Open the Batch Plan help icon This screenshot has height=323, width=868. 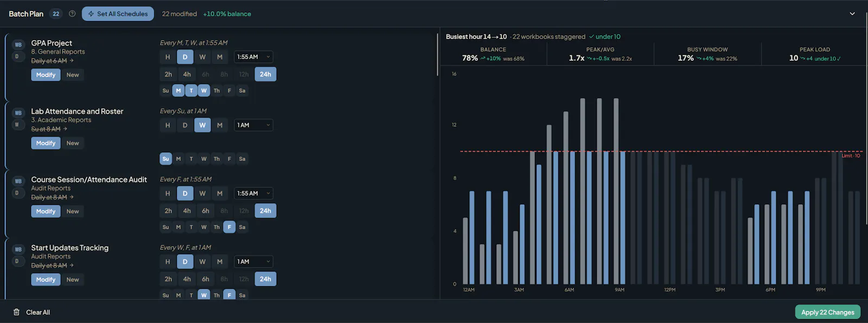pyautogui.click(x=72, y=14)
